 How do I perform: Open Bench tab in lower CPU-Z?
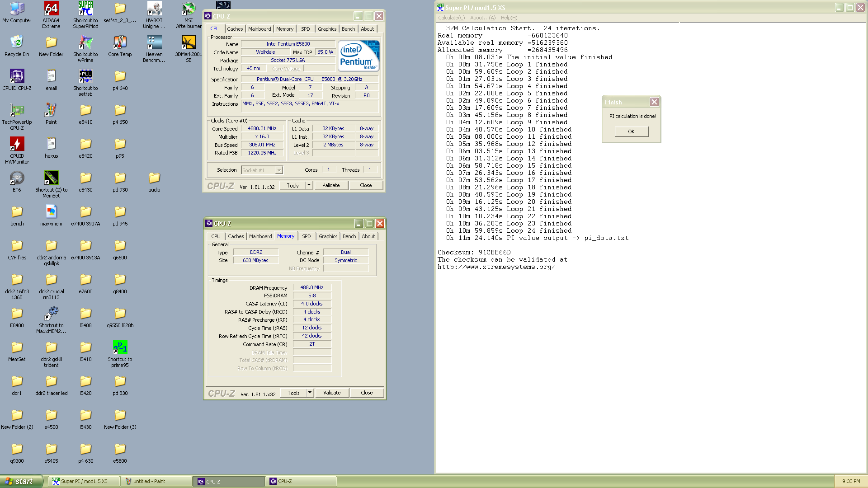(x=349, y=236)
